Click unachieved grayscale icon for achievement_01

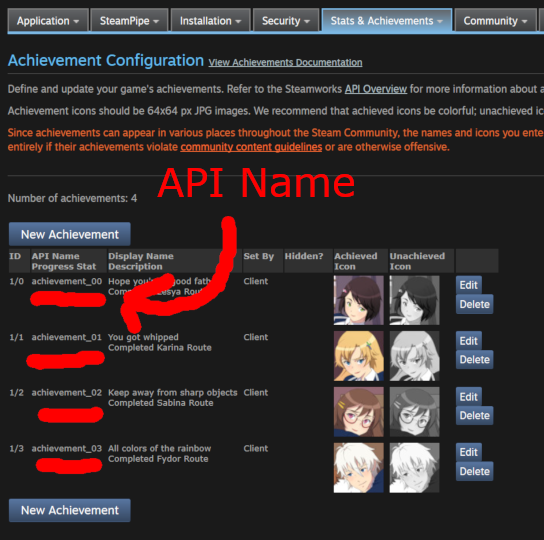click(414, 356)
